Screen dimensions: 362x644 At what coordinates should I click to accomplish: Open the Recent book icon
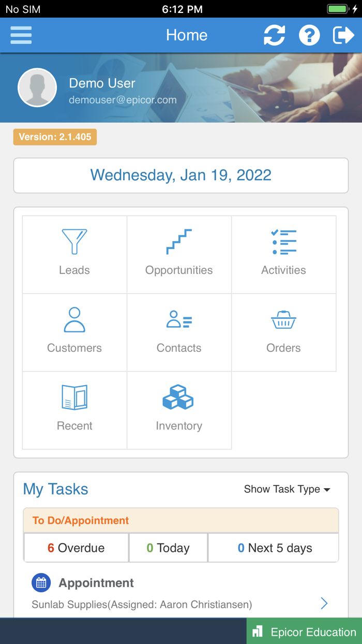tap(74, 398)
